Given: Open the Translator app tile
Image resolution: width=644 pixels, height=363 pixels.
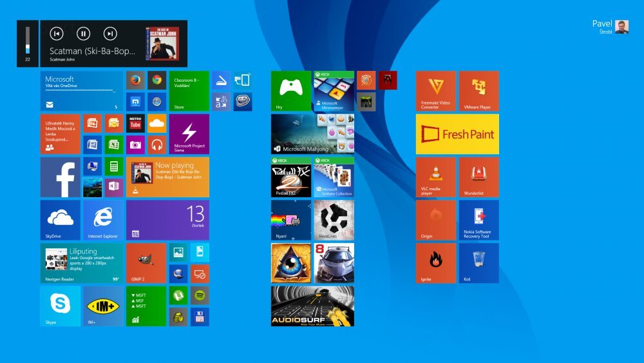Looking at the screenshot, I should tap(222, 101).
